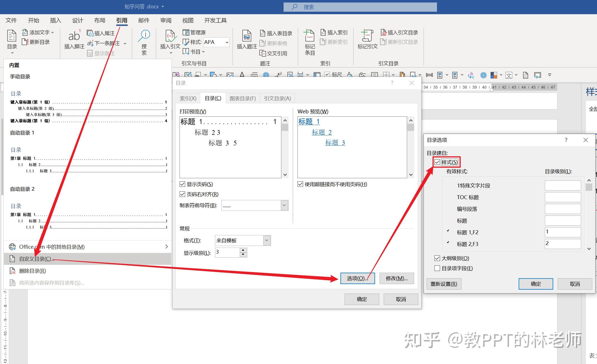Switch to the 图表目录 tab
The image size is (597, 364).
[x=243, y=99]
